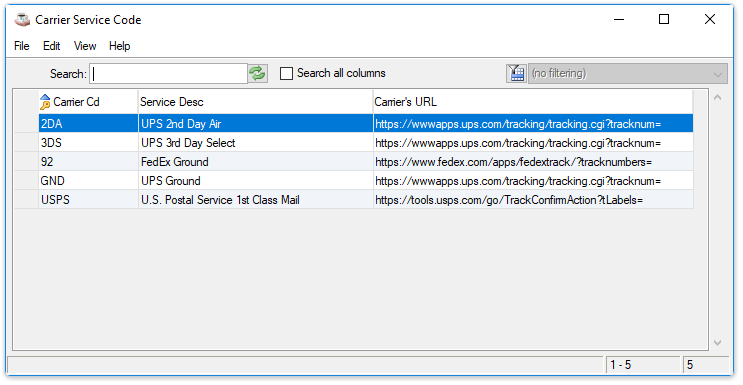Maximize the Carrier Service Code window

[x=664, y=19]
